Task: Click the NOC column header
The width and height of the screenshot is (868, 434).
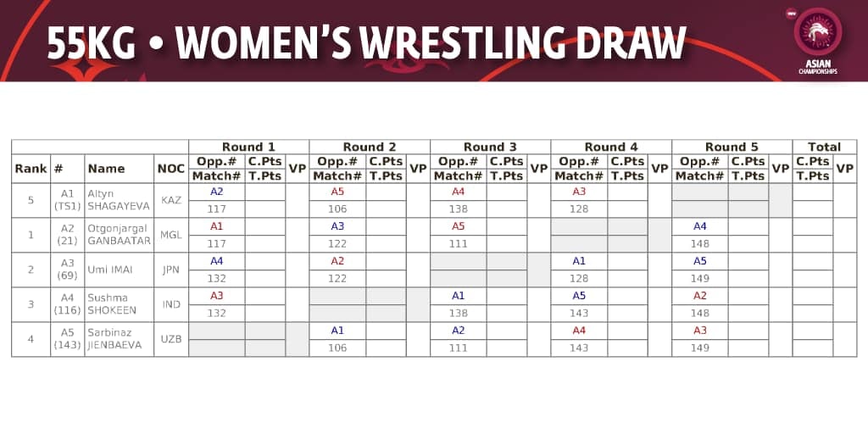Action: pos(171,169)
